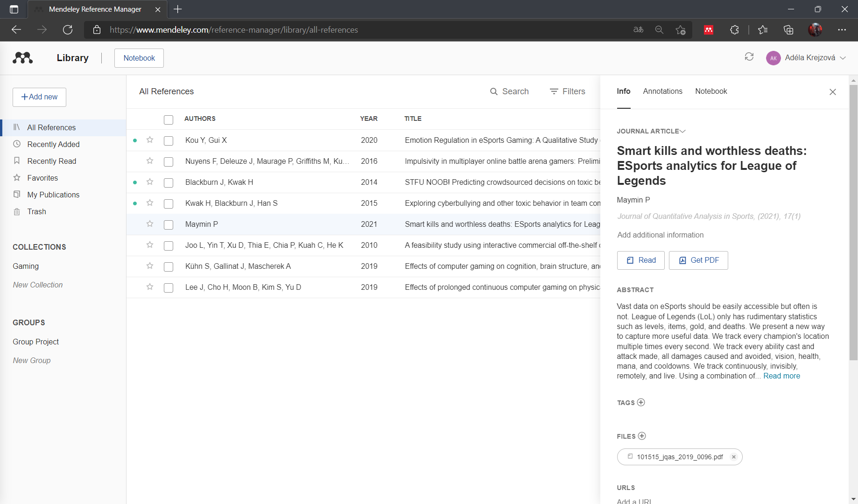
Task: Add page to browser favorites
Action: (681, 30)
